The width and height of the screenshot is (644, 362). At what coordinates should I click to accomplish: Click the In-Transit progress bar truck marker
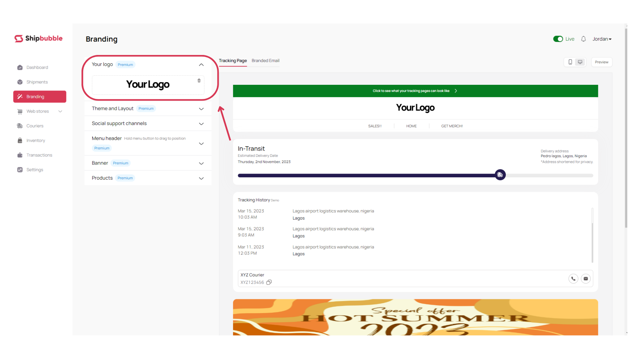[500, 175]
